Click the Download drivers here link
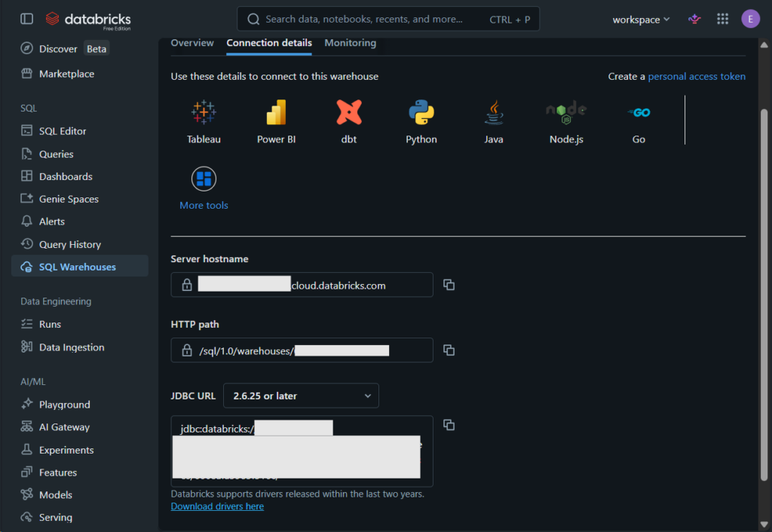Image resolution: width=772 pixels, height=532 pixels. pos(217,506)
